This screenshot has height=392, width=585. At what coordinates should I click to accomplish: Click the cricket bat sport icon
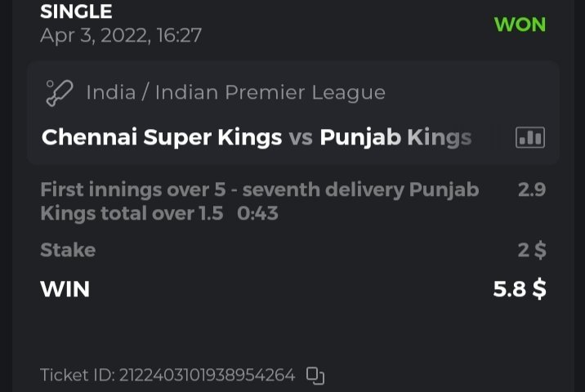60,92
